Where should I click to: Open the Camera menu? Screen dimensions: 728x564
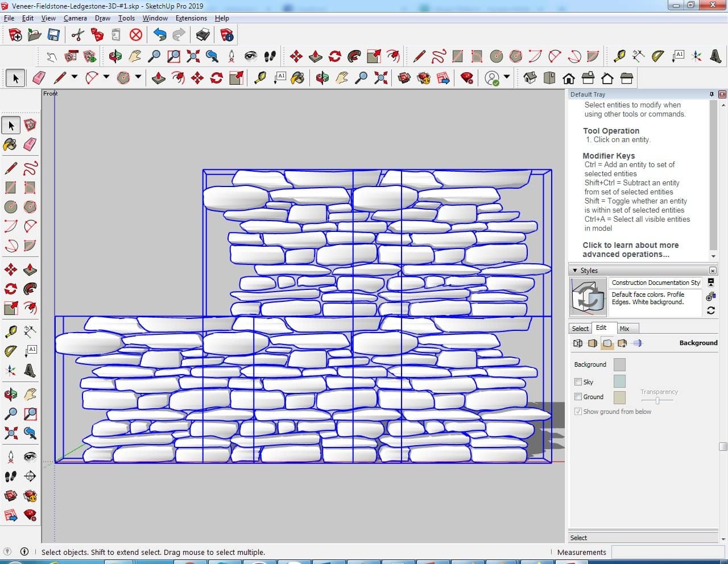pyautogui.click(x=75, y=18)
